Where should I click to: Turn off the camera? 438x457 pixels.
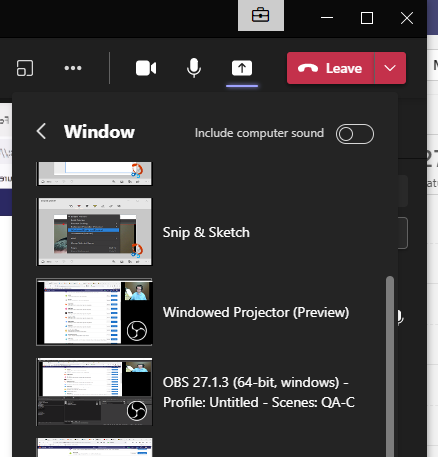[146, 68]
